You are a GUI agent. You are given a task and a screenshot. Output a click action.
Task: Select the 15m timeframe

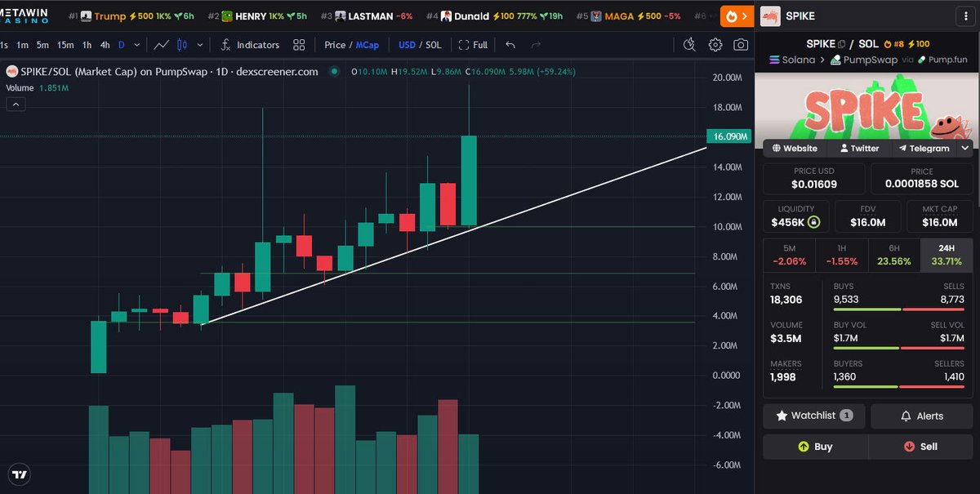point(65,45)
